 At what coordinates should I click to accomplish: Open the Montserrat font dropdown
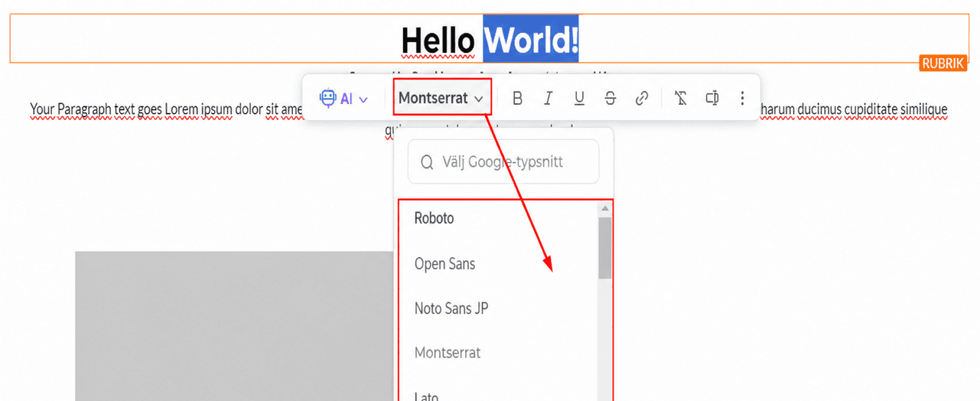[441, 98]
